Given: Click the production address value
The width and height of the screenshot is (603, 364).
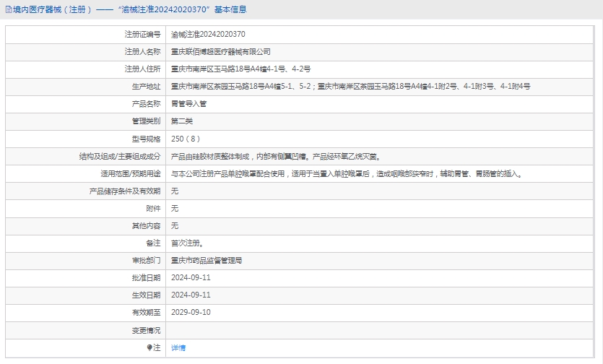Looking at the screenshot, I should point(350,86).
